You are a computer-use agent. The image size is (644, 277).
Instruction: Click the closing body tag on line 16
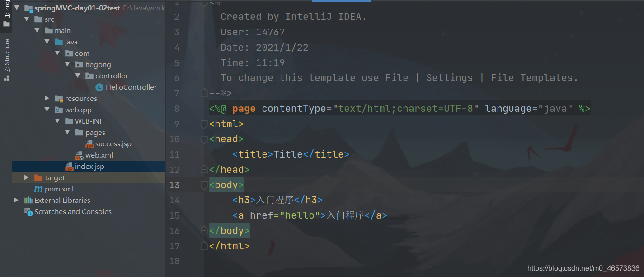(229, 231)
